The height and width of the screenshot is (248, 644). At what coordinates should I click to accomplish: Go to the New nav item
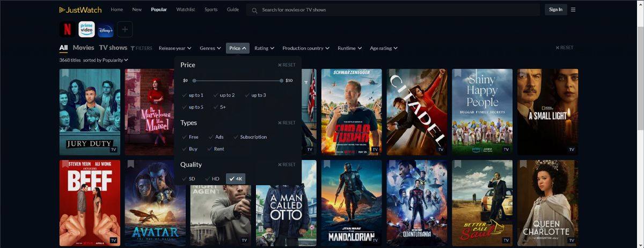(x=137, y=10)
